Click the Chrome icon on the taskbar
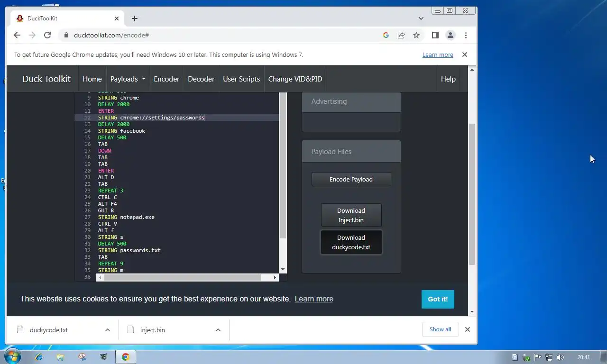This screenshot has height=364, width=607. (x=126, y=357)
